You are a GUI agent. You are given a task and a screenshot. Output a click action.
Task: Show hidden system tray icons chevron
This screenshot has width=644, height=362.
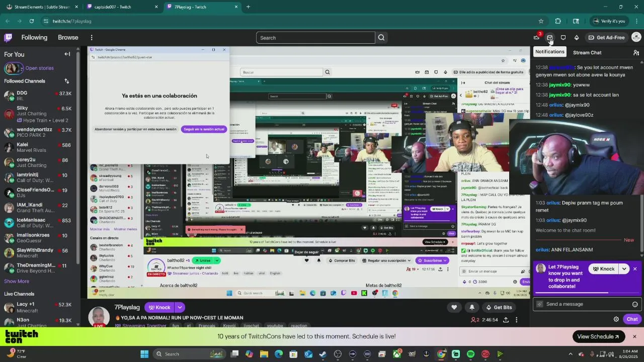click(x=570, y=354)
